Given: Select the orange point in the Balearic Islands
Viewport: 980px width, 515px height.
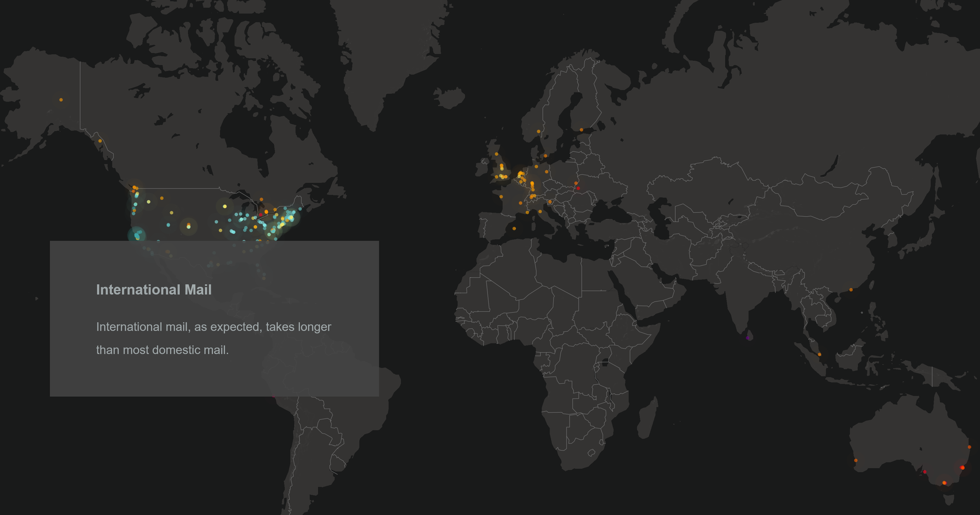Looking at the screenshot, I should click(514, 229).
